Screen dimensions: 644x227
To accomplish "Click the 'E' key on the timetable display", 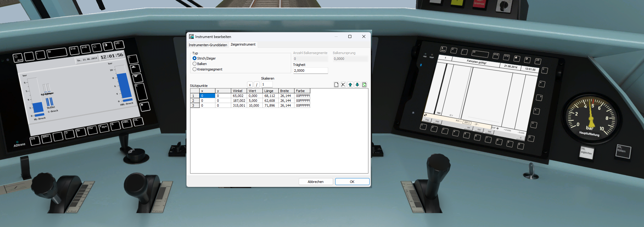I will click(531, 139).
